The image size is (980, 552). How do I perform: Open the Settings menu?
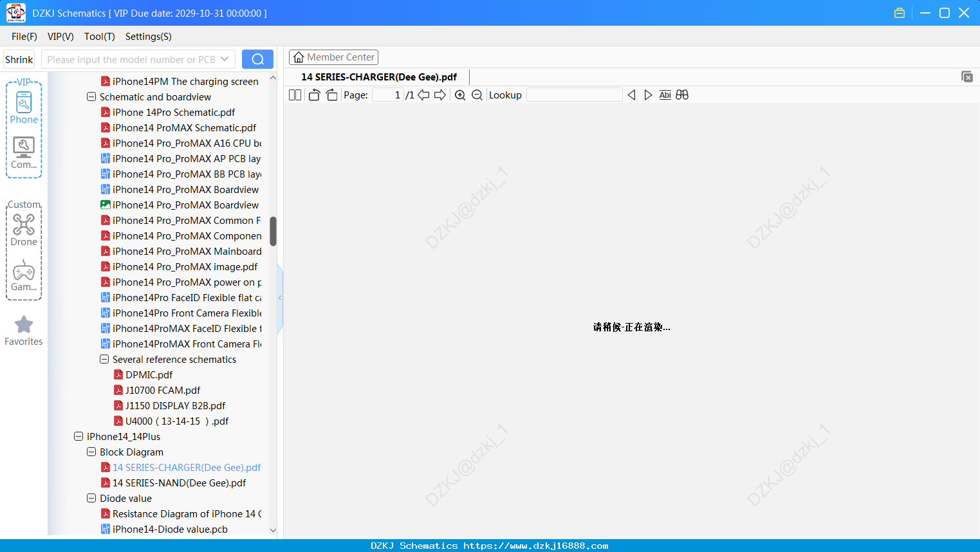149,37
